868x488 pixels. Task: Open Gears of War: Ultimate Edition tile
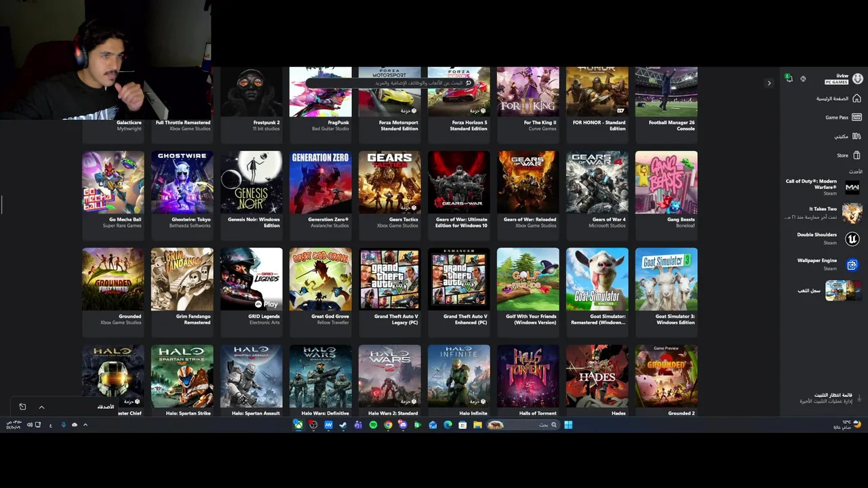point(459,195)
